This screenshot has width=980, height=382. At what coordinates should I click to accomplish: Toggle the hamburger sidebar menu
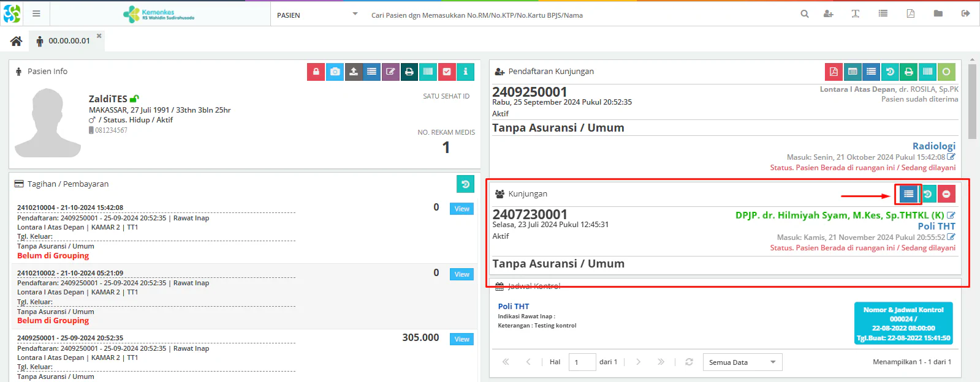point(36,13)
